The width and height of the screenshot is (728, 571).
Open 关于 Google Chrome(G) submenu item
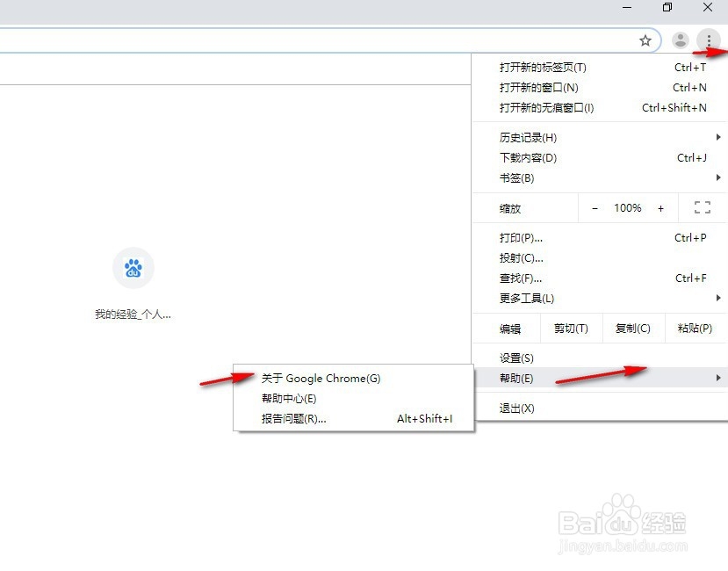pos(353,379)
